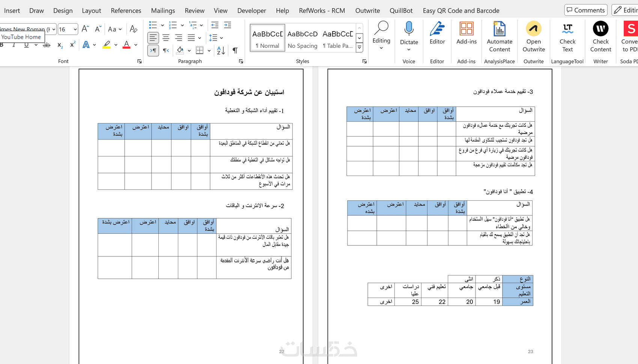Image resolution: width=638 pixels, height=364 pixels.
Task: Apply superscript formatting
Action: click(x=73, y=45)
